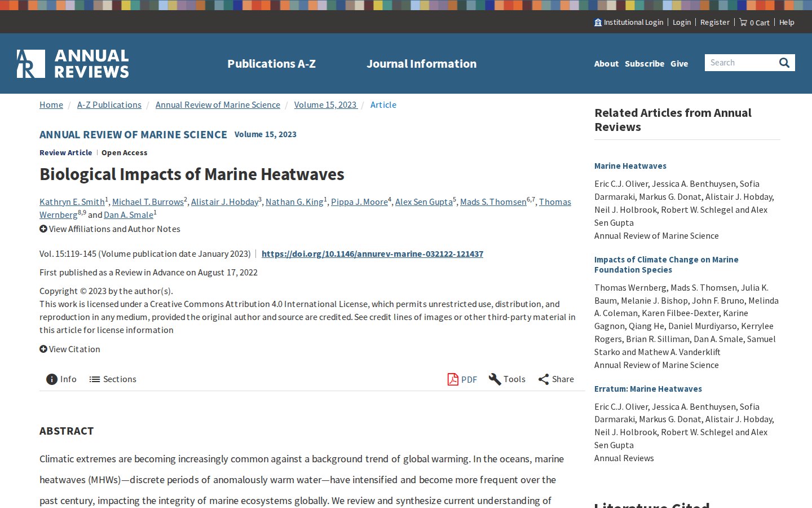
Task: Open author Mads S. Thomsen
Action: [493, 202]
